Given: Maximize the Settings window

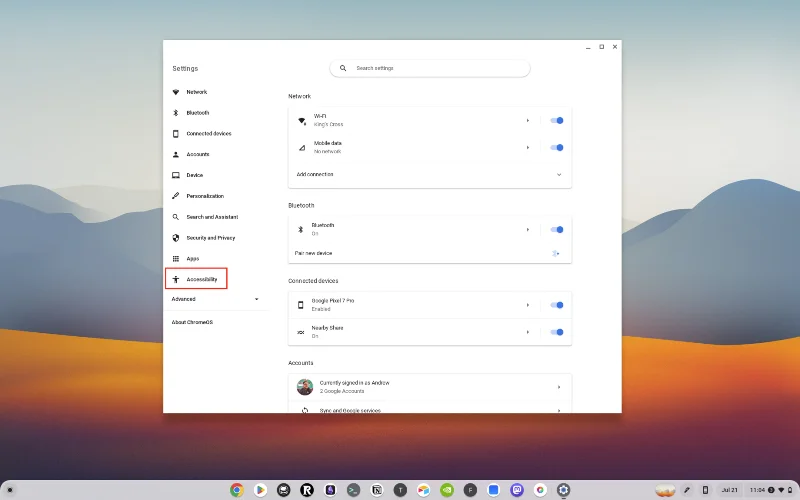Looking at the screenshot, I should [x=602, y=46].
